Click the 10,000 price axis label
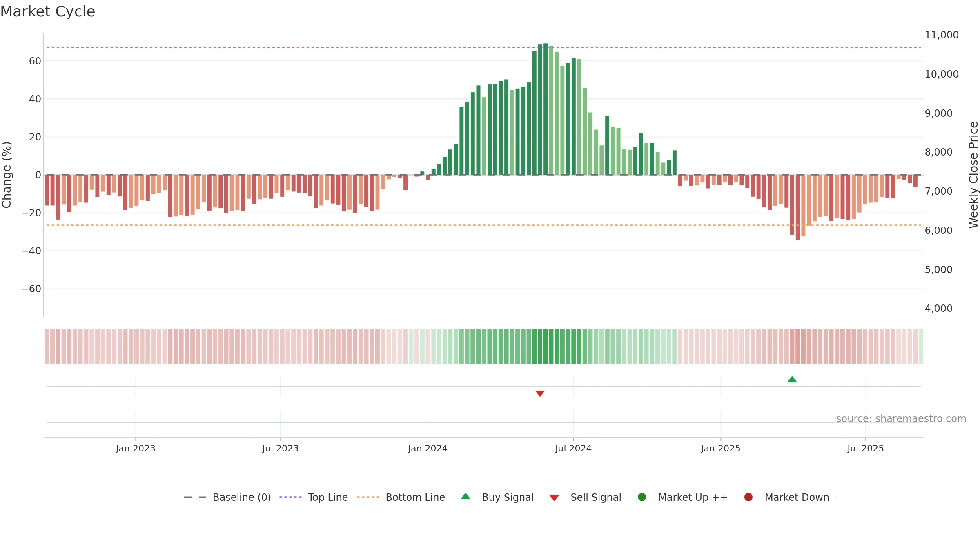Viewport: 980px width, 551px height. point(942,74)
